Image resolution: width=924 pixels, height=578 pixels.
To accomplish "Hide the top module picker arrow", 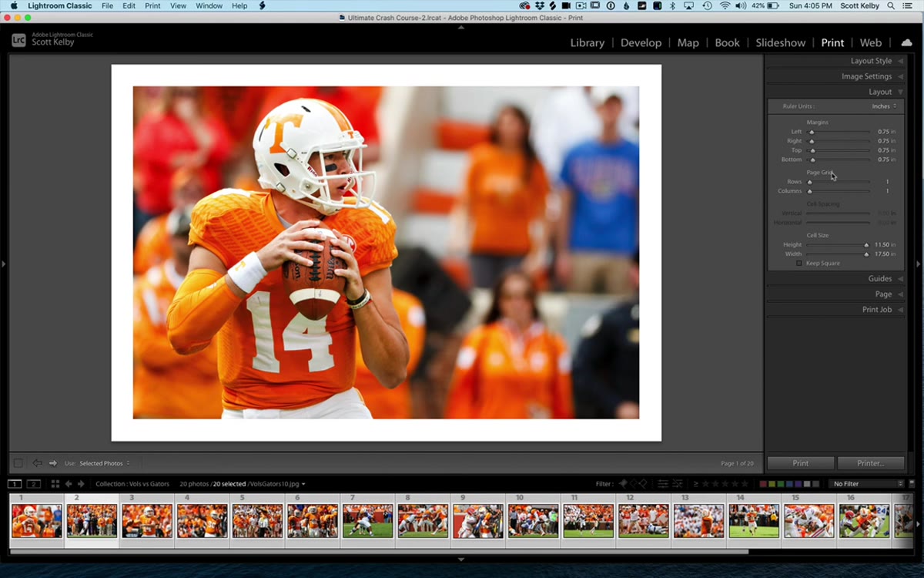I will pyautogui.click(x=461, y=27).
